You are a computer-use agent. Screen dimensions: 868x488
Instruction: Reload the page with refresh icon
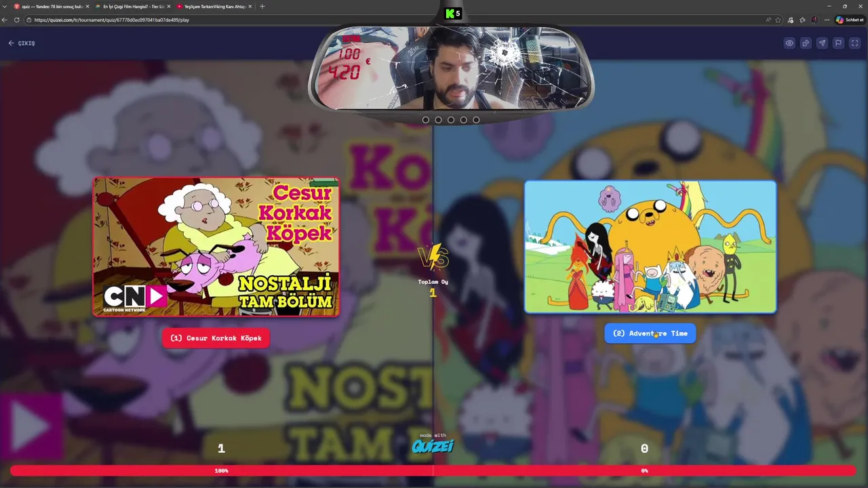(17, 20)
